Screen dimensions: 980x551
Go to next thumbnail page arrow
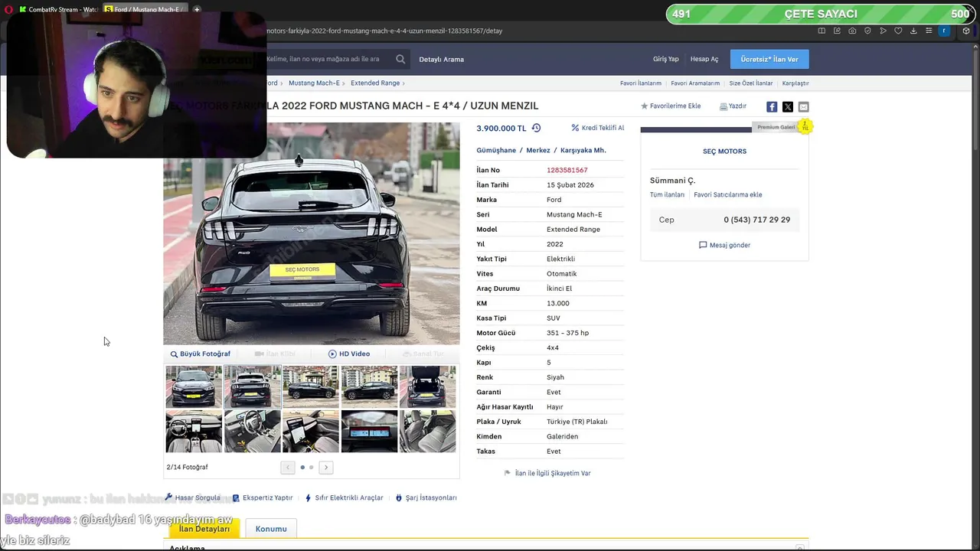pos(326,467)
